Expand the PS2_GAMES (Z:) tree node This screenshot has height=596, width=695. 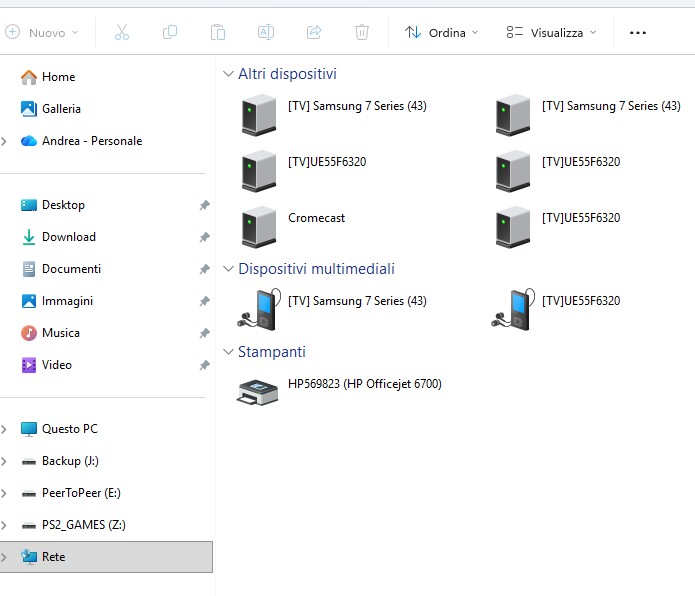click(x=4, y=525)
